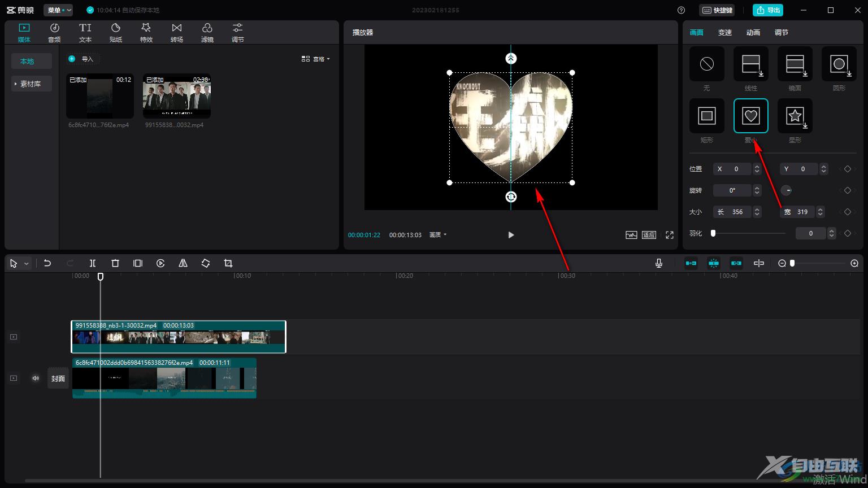Click the freeze frame icon
Viewport: 868px width, 488px height.
138,263
